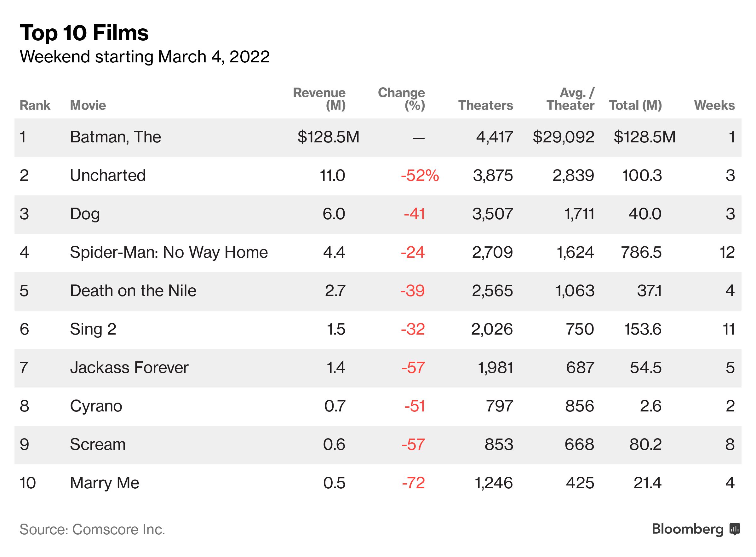
Task: Click the Avg. / Theater column header
Action: [570, 99]
